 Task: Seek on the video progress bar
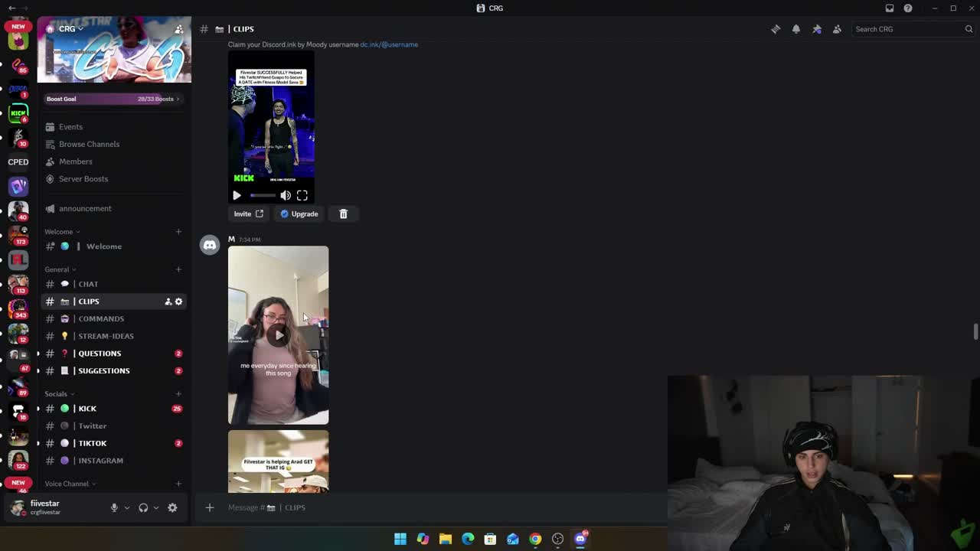[x=263, y=195]
